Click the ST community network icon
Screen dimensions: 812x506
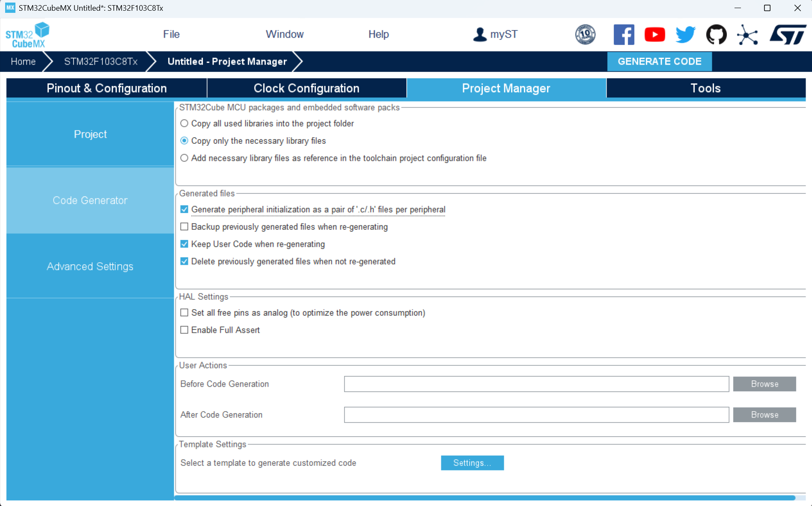coord(747,35)
